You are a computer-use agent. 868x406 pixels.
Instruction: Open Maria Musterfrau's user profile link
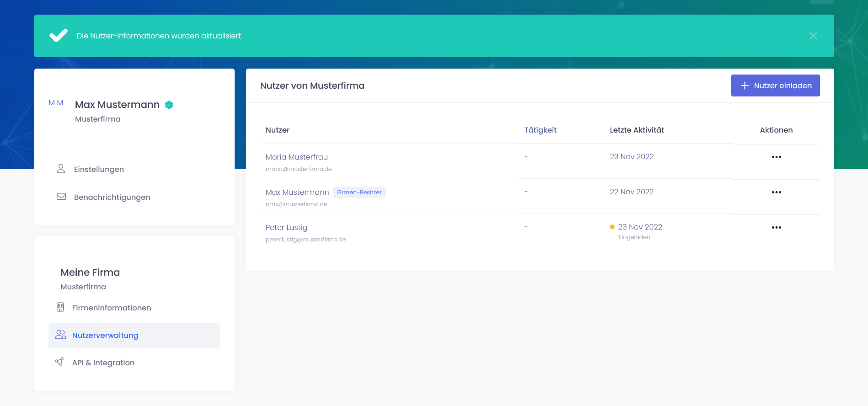pyautogui.click(x=296, y=157)
